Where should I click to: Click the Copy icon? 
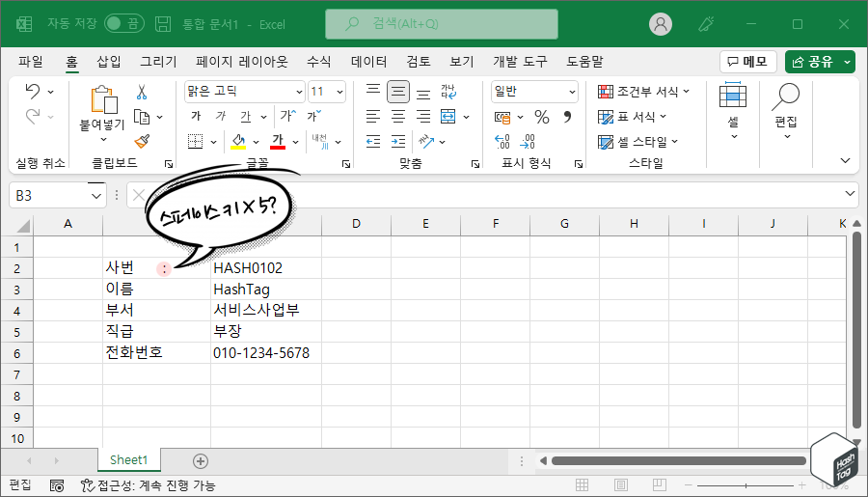(142, 117)
